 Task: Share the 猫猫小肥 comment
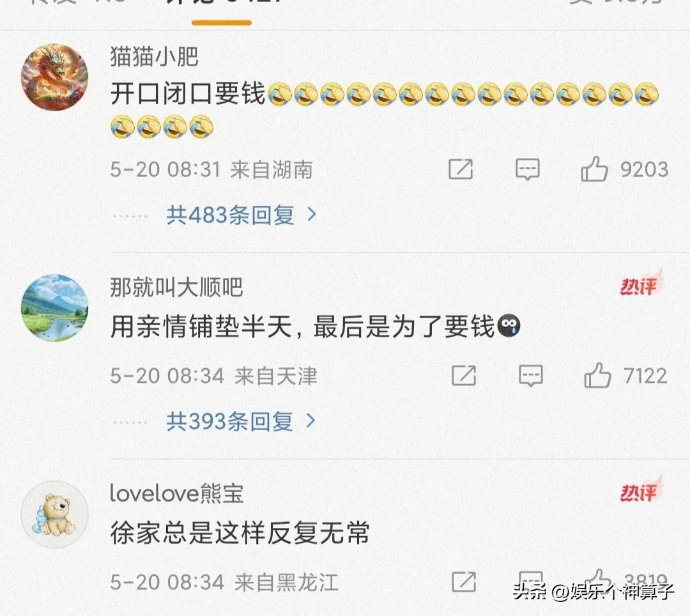(461, 169)
